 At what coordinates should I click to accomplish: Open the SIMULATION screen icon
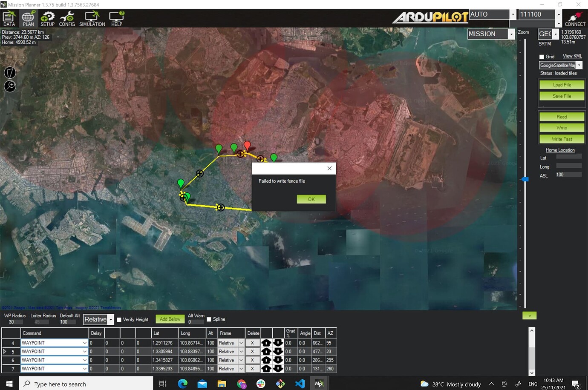[92, 18]
